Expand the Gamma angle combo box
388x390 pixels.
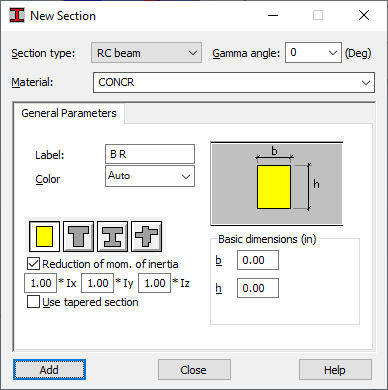click(x=313, y=52)
